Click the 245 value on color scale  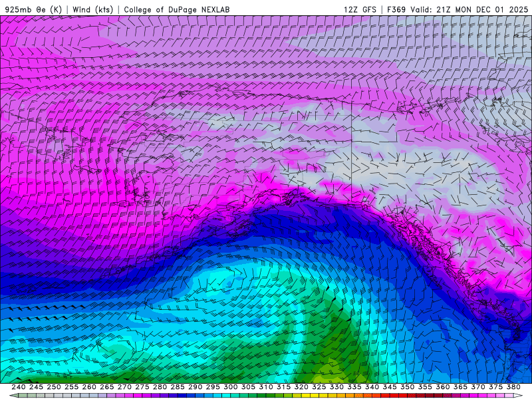coord(36,387)
